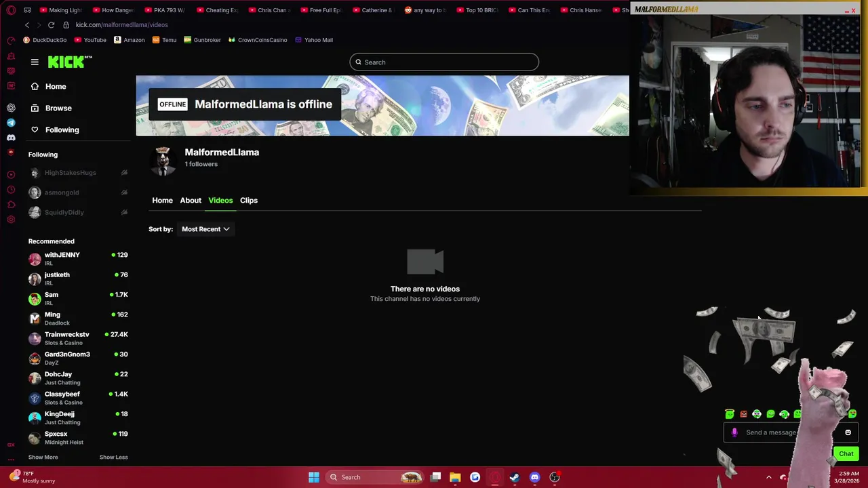Open Telegram icon in Opera sidebar
The width and height of the screenshot is (868, 488).
pyautogui.click(x=11, y=123)
